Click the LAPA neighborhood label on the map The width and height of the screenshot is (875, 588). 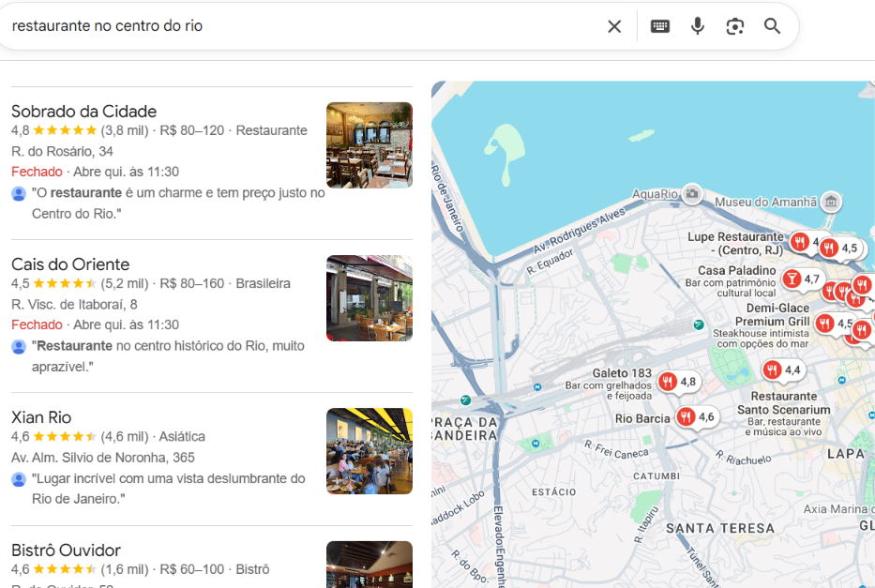click(845, 454)
